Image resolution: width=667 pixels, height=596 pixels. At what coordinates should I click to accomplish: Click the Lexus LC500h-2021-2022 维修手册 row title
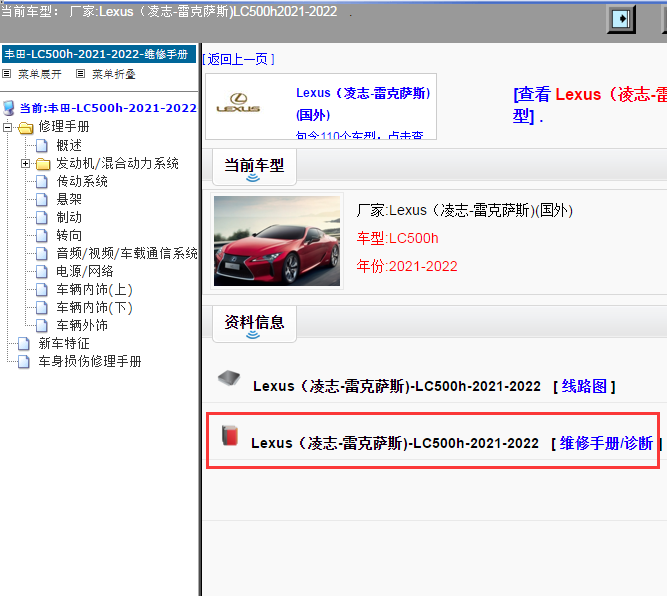point(395,443)
